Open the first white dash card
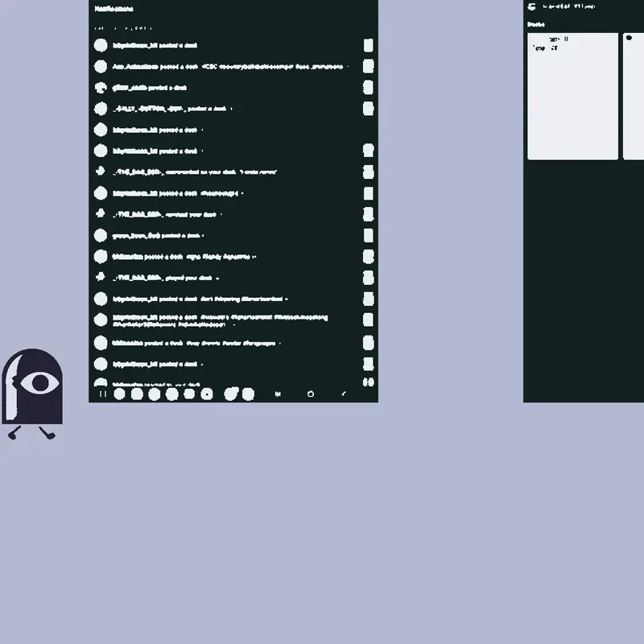 click(572, 96)
